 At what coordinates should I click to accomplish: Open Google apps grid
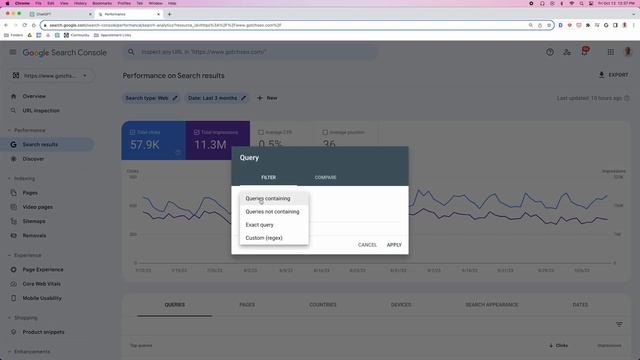pos(611,52)
